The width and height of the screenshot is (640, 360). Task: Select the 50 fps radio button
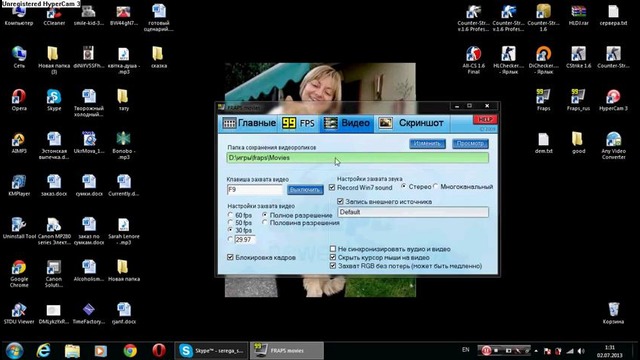pyautogui.click(x=231, y=223)
